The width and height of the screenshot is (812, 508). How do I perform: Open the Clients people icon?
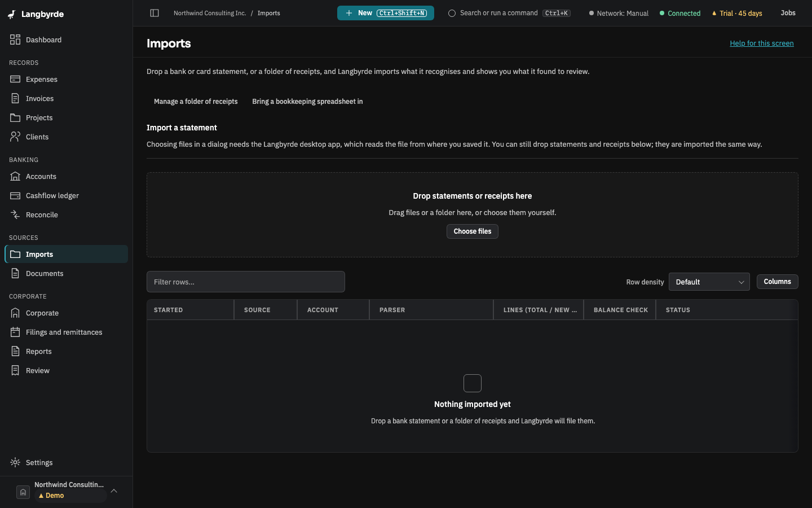[x=15, y=137]
